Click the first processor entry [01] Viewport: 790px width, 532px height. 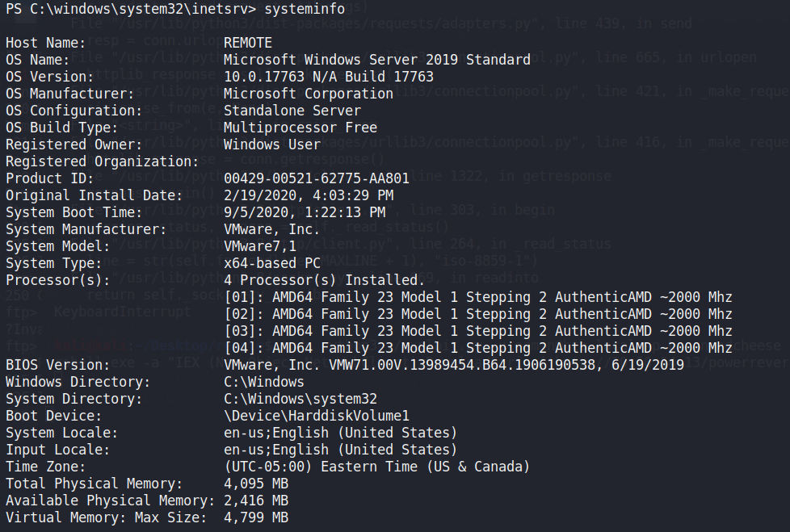click(x=477, y=297)
